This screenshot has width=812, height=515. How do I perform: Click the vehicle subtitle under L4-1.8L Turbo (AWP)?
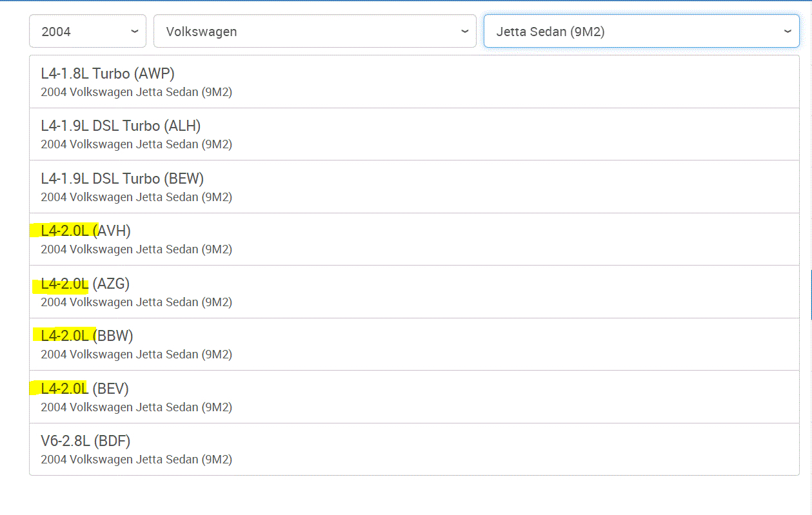pos(136,92)
